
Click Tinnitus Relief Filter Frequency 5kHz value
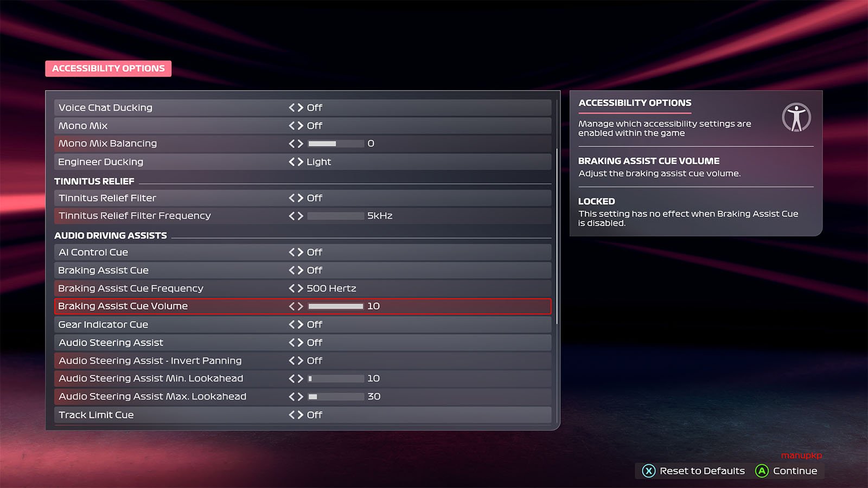[x=380, y=216]
